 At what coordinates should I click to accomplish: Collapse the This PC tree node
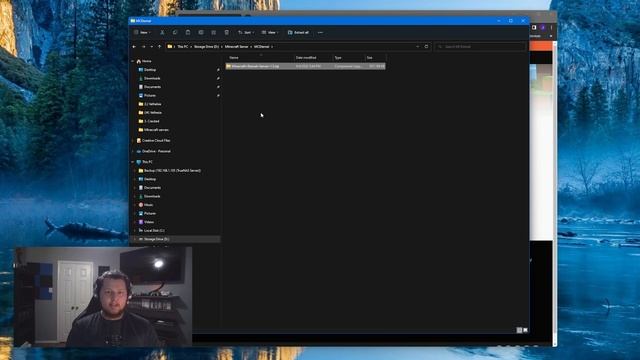(132, 162)
